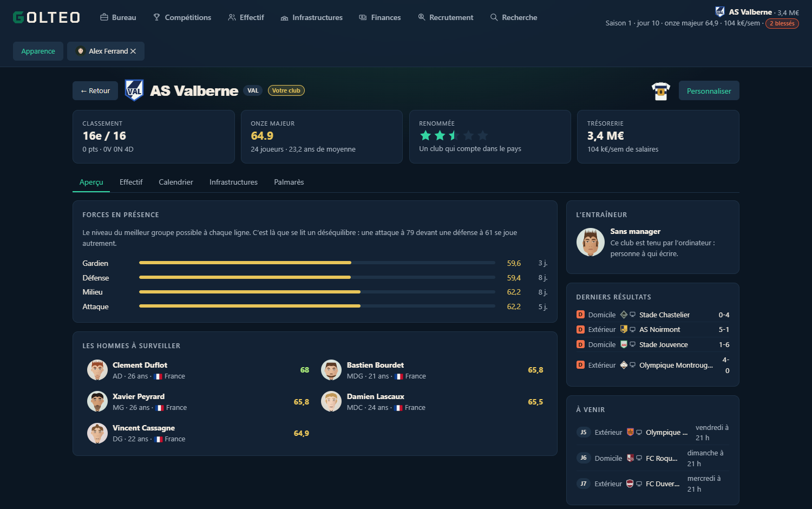
Task: Open the Finances menu
Action: pos(380,17)
